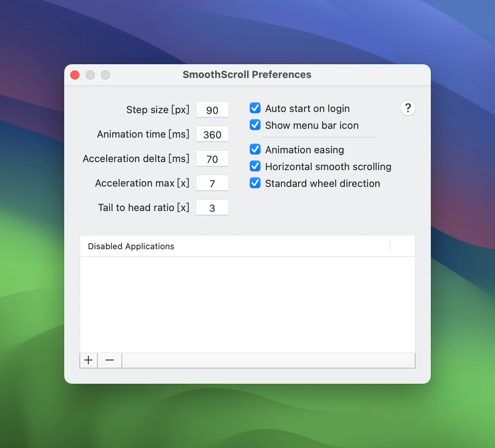Toggle Standard wheel direction
The image size is (495, 448).
(x=255, y=183)
